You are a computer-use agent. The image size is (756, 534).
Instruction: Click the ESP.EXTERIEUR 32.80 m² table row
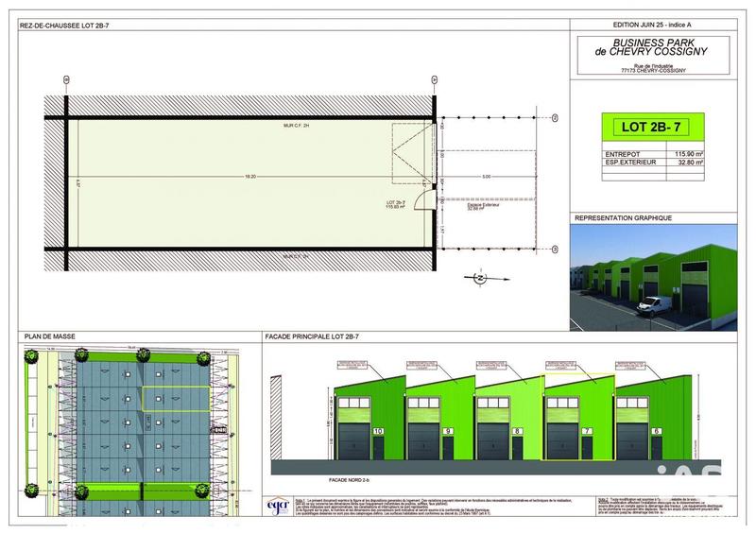click(651, 163)
